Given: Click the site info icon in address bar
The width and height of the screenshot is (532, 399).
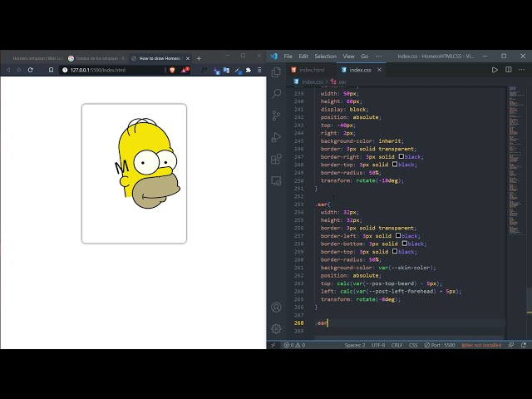Looking at the screenshot, I should (x=65, y=70).
